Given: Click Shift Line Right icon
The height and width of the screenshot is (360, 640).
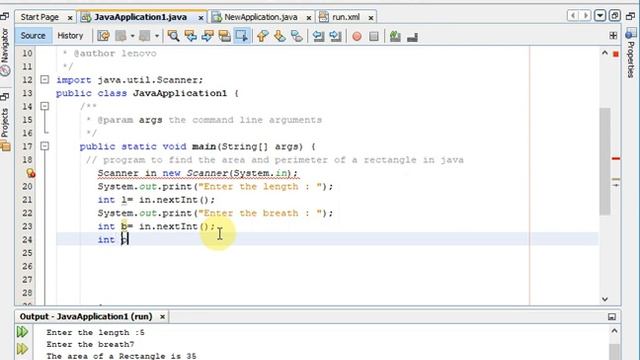Looking at the screenshot, I should [x=336, y=36].
